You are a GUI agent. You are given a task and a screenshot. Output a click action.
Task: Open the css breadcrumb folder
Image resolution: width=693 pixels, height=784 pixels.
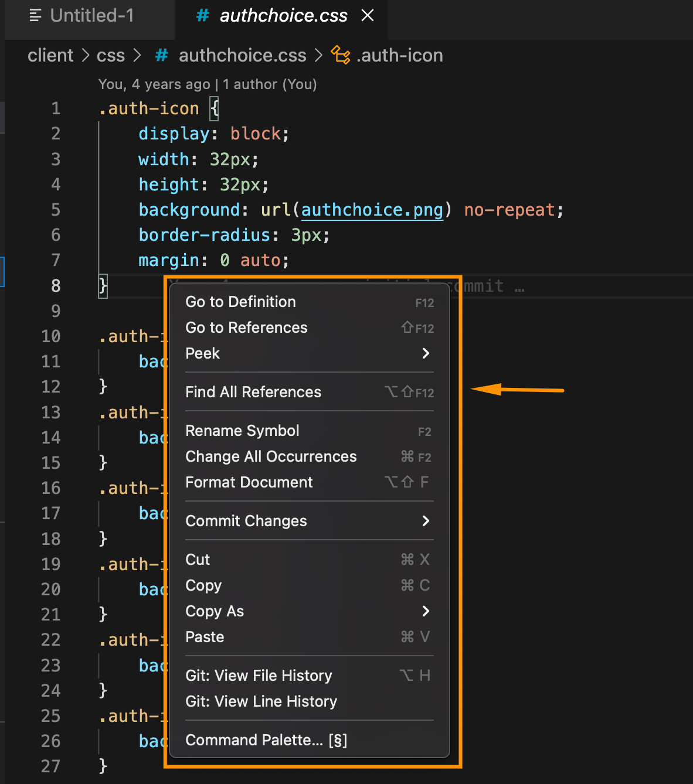coord(110,56)
